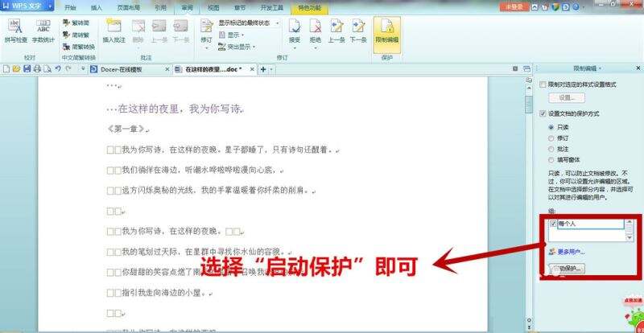Expand the 拒绝 dropdown arrow
Viewport: 644px width, 333px height.
[316, 48]
